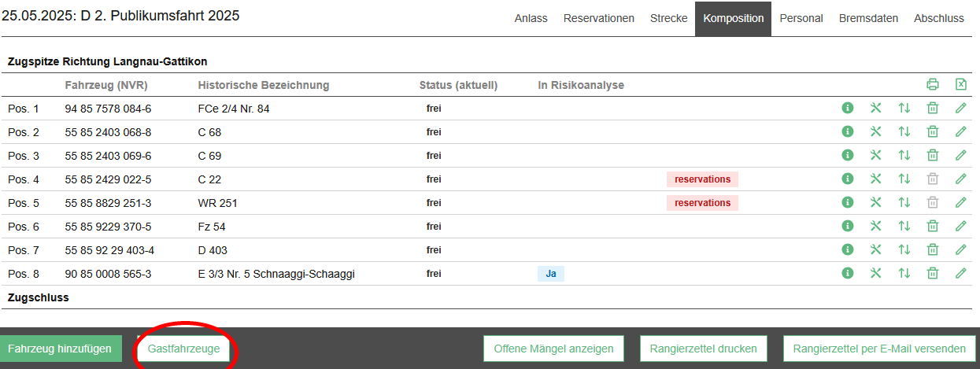The height and width of the screenshot is (369, 980).
Task: Switch to the Anlass tab
Action: [531, 18]
